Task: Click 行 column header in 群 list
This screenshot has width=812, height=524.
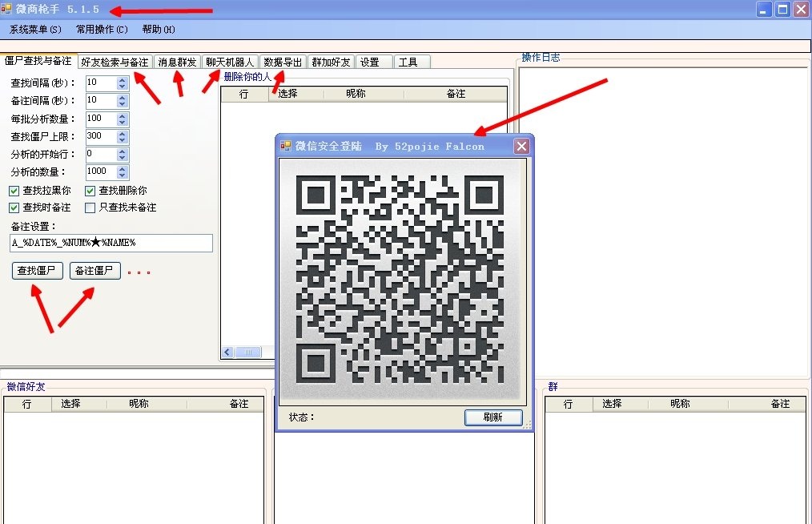Action: [569, 404]
